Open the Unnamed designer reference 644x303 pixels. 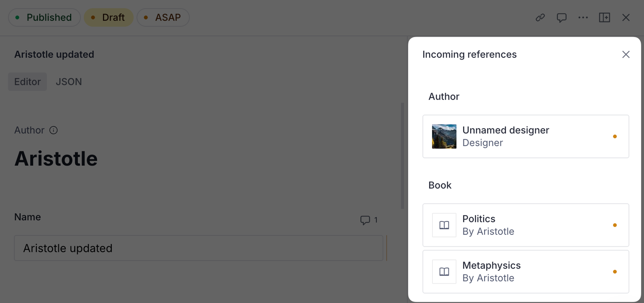coord(525,136)
